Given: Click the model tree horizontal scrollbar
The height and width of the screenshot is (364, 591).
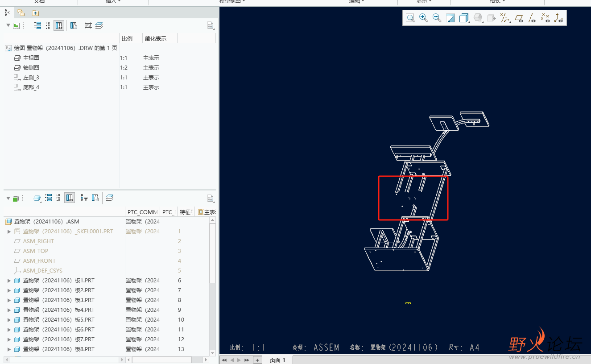Looking at the screenshot, I should tap(162, 360).
